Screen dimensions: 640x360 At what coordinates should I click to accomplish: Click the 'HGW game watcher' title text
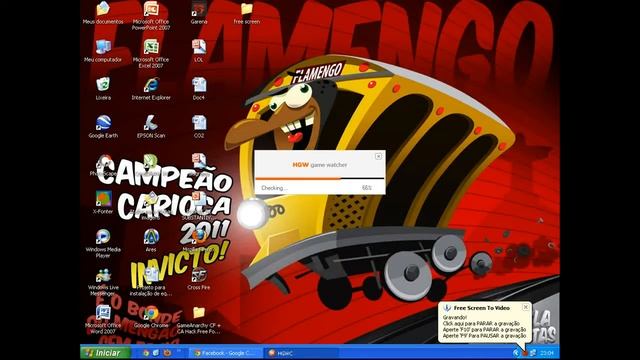320,165
